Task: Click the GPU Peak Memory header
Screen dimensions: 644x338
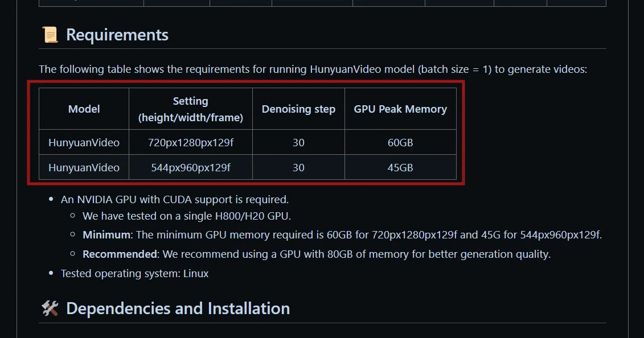Action: pyautogui.click(x=400, y=109)
